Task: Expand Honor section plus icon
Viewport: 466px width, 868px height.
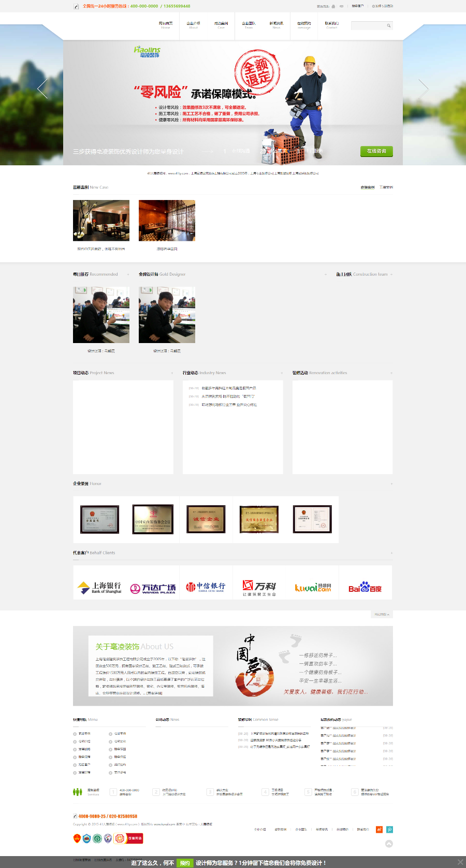Action: (x=391, y=484)
